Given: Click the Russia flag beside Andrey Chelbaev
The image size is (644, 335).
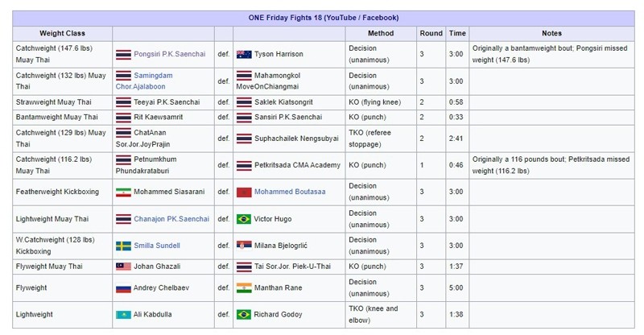Looking at the screenshot, I should [123, 288].
